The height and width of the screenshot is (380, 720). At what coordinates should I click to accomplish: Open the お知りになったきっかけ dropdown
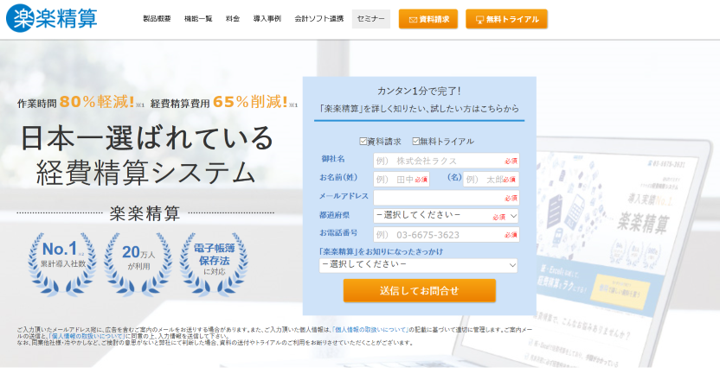pos(418,265)
